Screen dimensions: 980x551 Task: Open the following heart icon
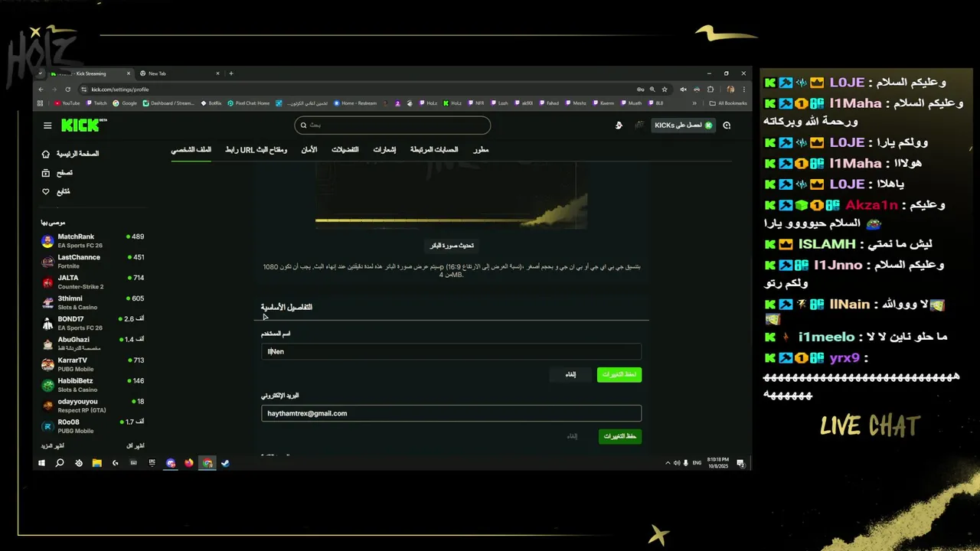(x=46, y=191)
